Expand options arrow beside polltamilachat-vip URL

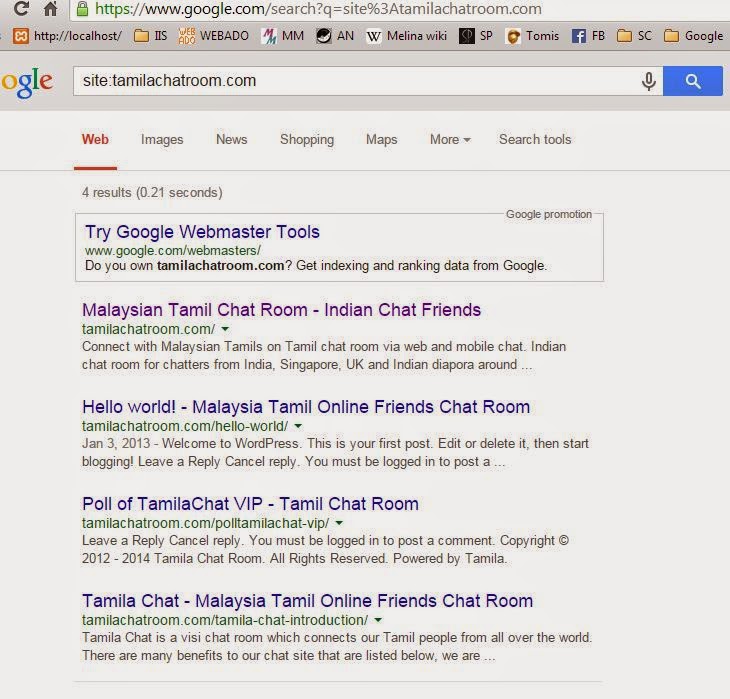tap(339, 523)
